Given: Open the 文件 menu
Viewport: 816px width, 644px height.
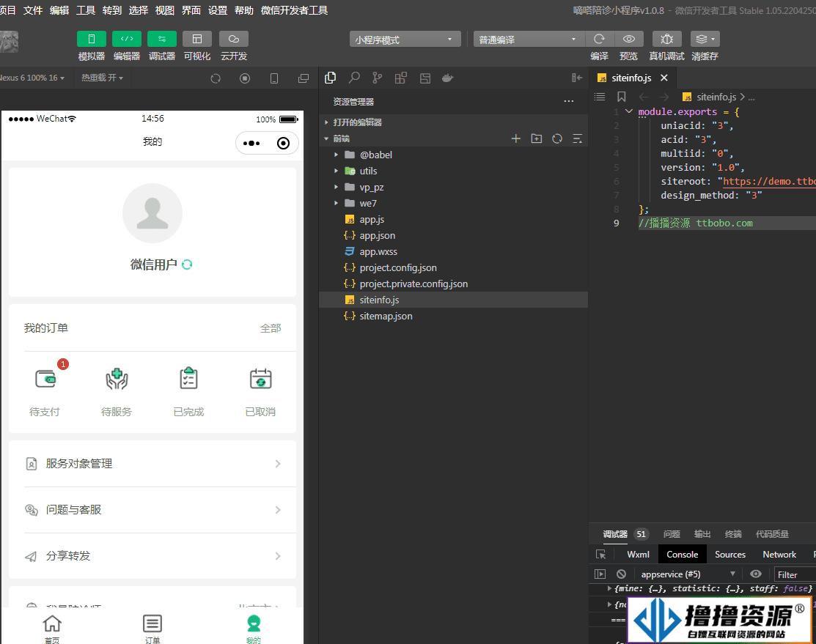Looking at the screenshot, I should (33, 10).
